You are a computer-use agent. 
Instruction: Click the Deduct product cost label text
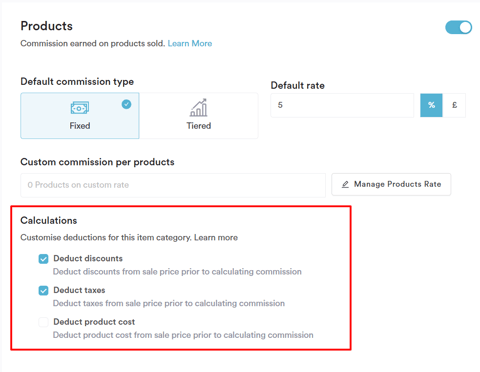pyautogui.click(x=94, y=322)
